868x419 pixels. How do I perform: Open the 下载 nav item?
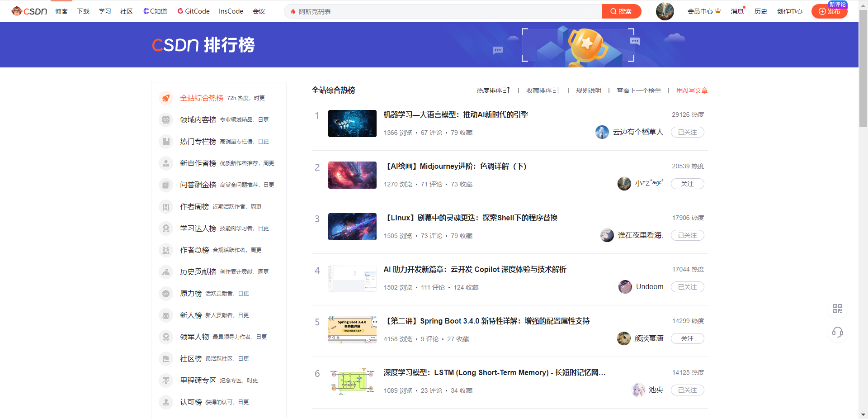[x=83, y=11]
